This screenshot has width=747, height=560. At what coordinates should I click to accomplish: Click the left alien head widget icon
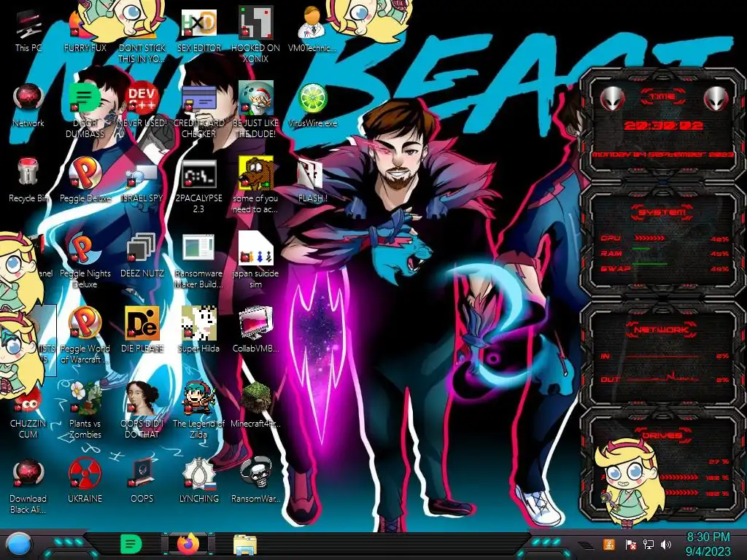pyautogui.click(x=612, y=98)
